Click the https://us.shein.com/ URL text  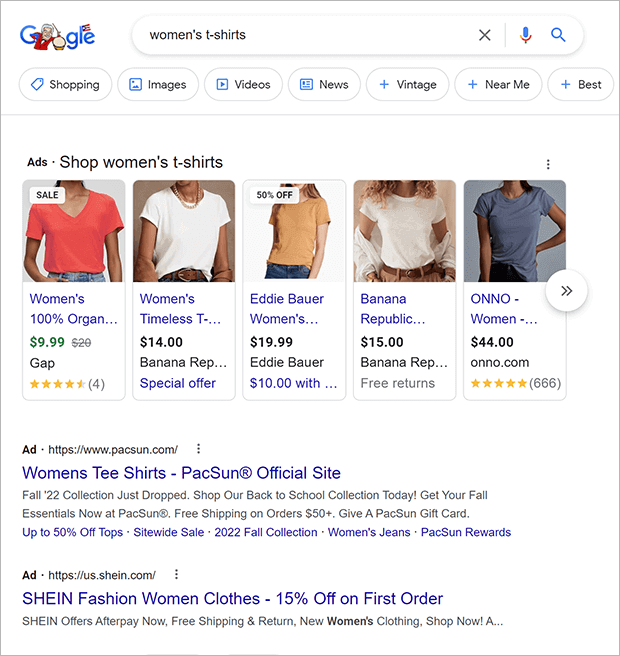pyautogui.click(x=102, y=575)
